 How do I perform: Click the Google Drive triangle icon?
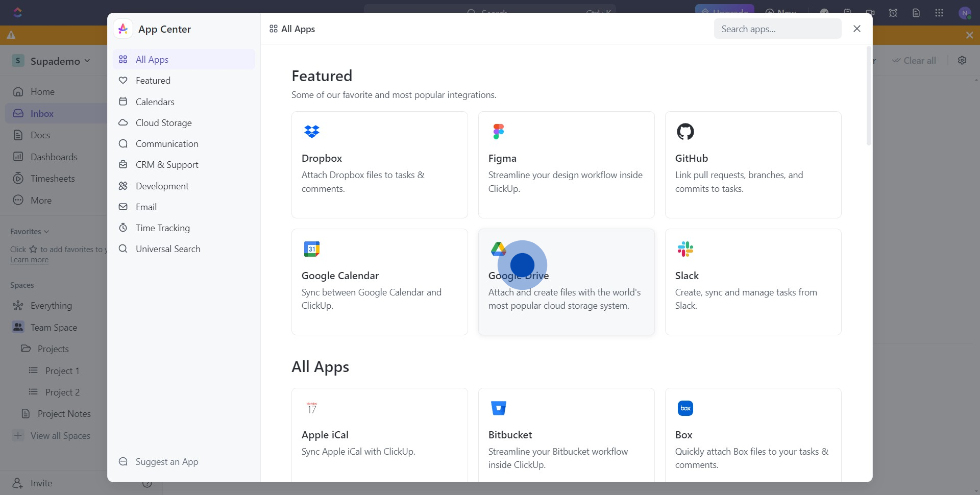coord(498,249)
